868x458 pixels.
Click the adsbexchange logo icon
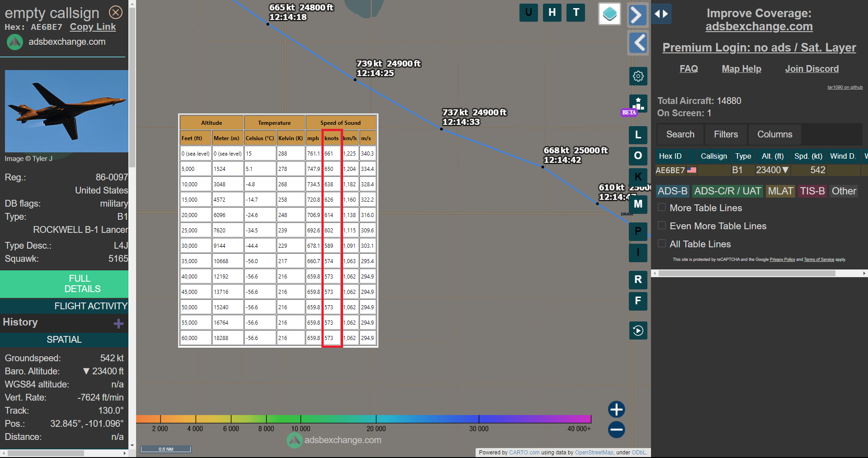pyautogui.click(x=15, y=42)
